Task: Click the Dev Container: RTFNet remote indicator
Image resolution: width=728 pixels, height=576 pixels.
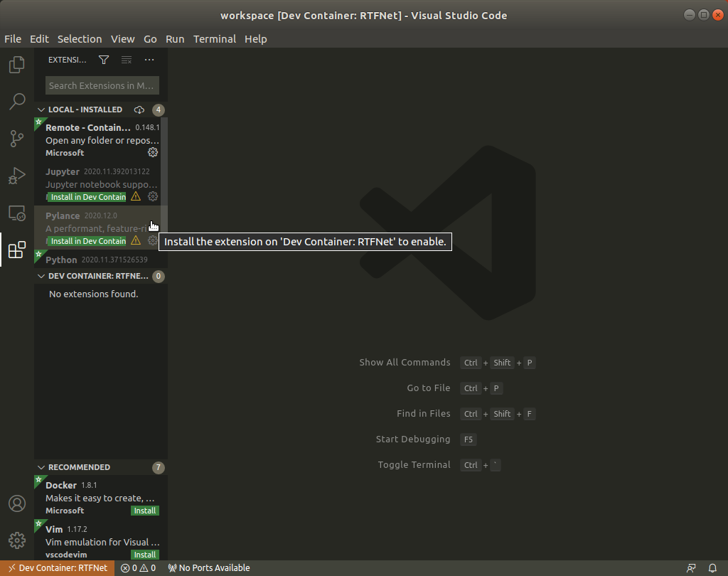Action: point(58,568)
